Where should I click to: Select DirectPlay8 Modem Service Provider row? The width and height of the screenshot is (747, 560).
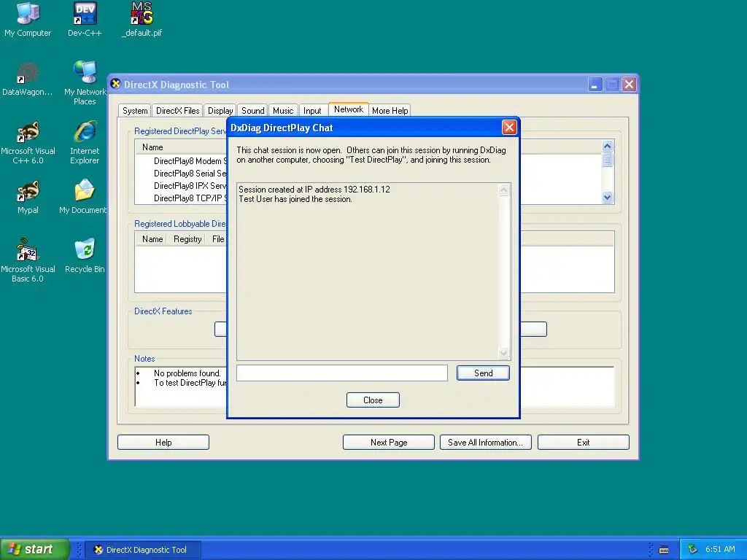tap(190, 161)
